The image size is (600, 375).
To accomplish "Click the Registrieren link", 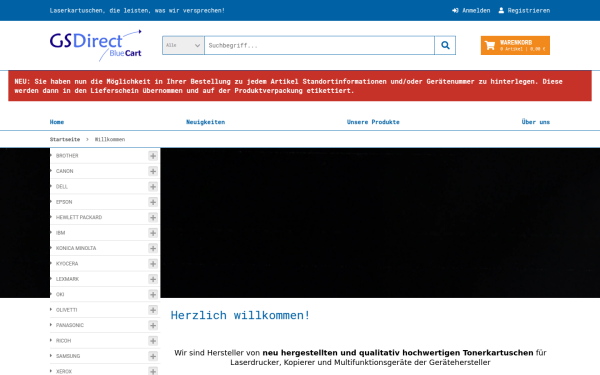I will tap(524, 10).
